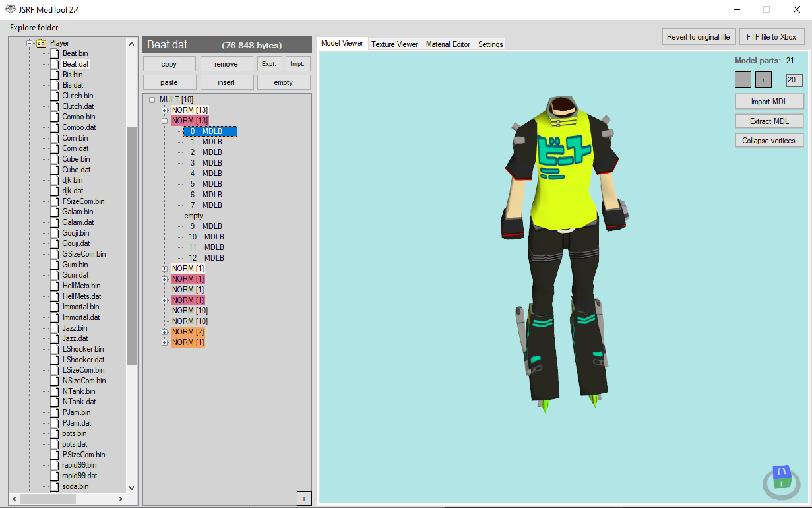The width and height of the screenshot is (812, 508).
Task: Select the Immortal.dat file
Action: point(81,317)
